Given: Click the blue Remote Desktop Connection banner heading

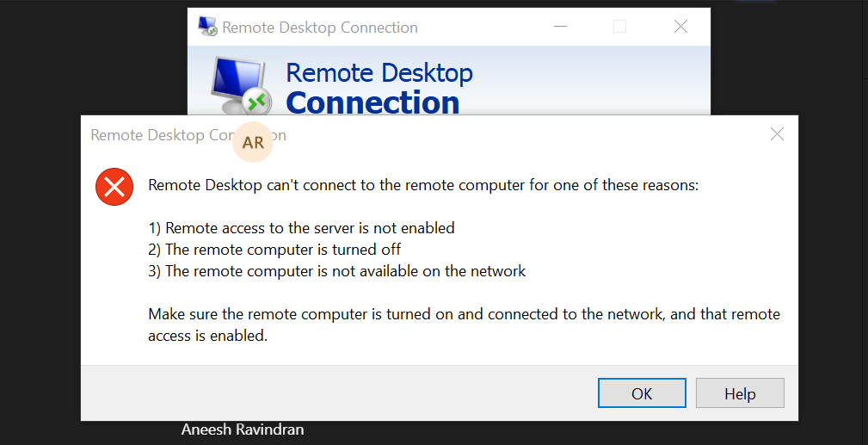Looking at the screenshot, I should (x=379, y=88).
